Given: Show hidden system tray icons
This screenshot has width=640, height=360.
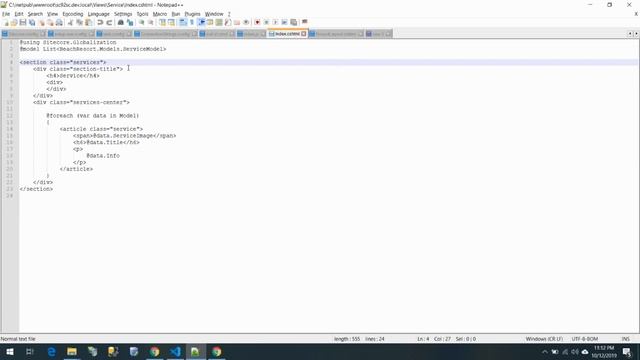Looking at the screenshot, I should point(544,352).
